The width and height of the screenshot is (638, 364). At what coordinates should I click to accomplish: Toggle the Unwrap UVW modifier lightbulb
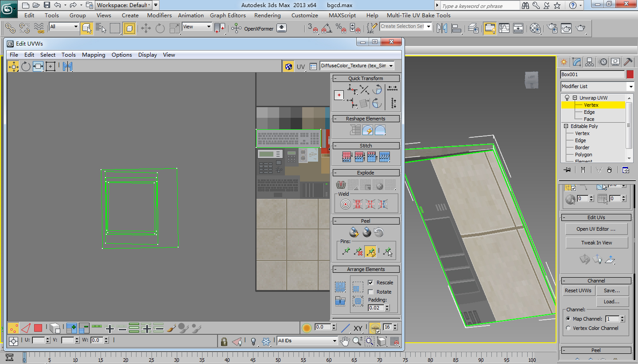(567, 98)
